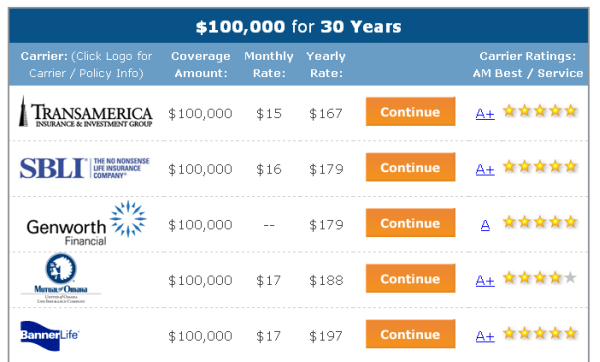Continue with the Banner Life $197 plan
Image resolution: width=600 pixels, height=362 pixels.
410,334
